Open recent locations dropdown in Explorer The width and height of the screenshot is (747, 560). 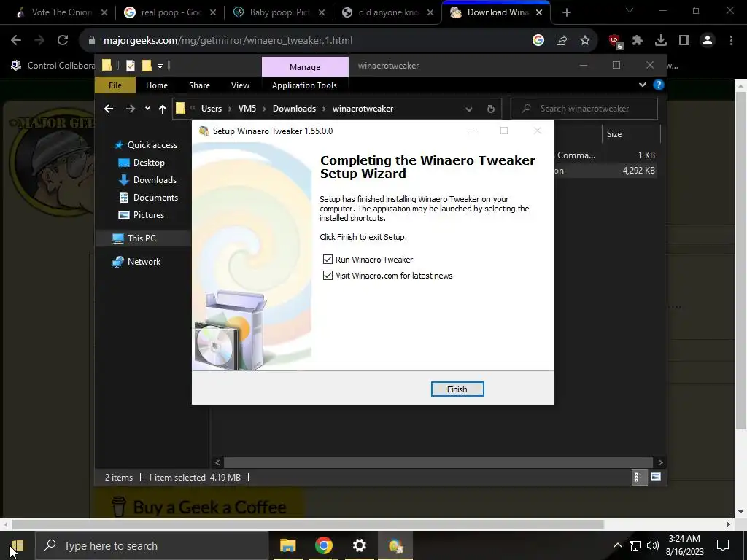[147, 109]
